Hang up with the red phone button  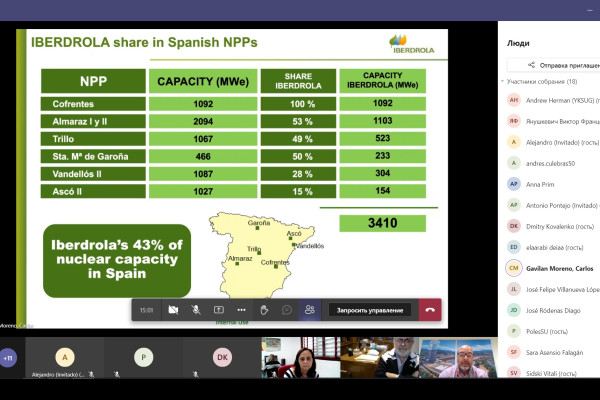click(x=430, y=310)
